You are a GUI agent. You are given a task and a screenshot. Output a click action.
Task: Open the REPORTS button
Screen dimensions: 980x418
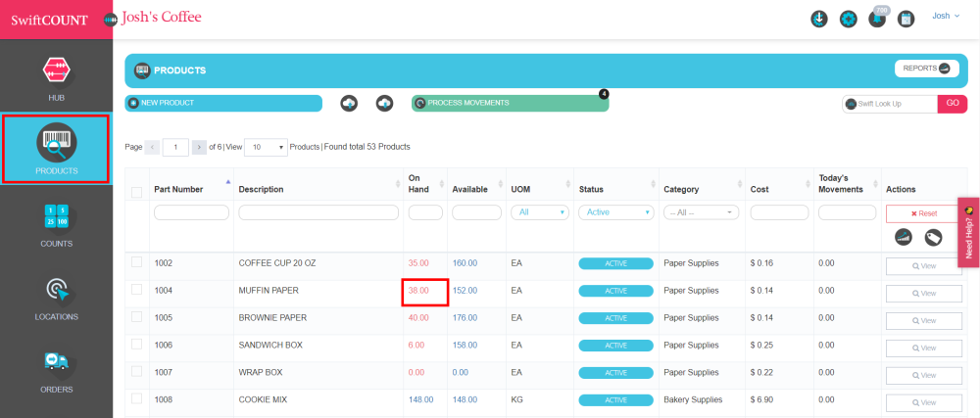pos(927,68)
